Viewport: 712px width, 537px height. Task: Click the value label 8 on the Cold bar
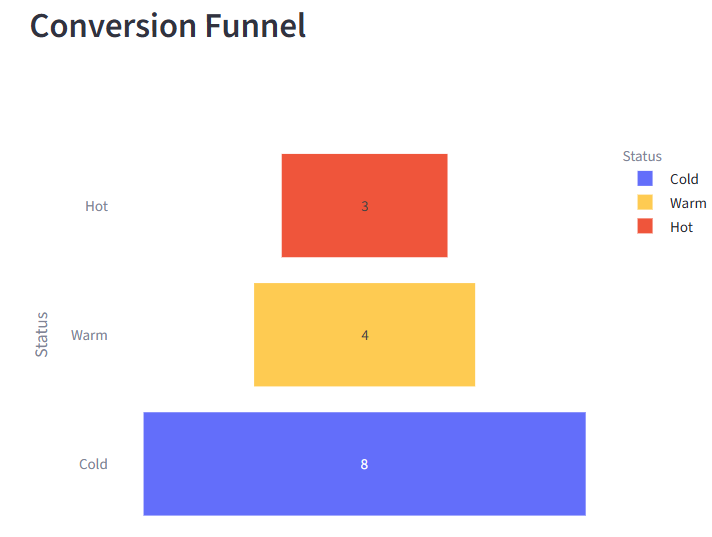click(364, 465)
